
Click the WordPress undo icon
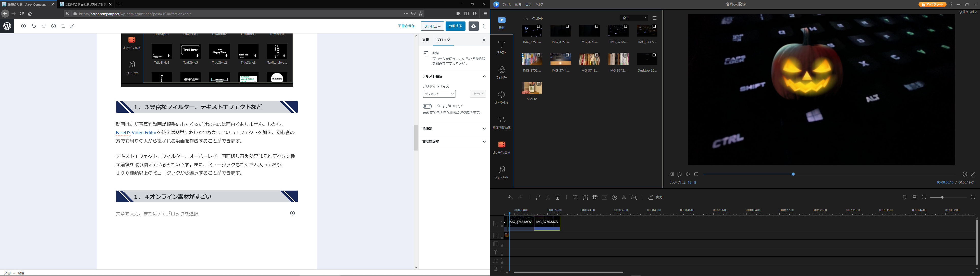click(x=33, y=26)
